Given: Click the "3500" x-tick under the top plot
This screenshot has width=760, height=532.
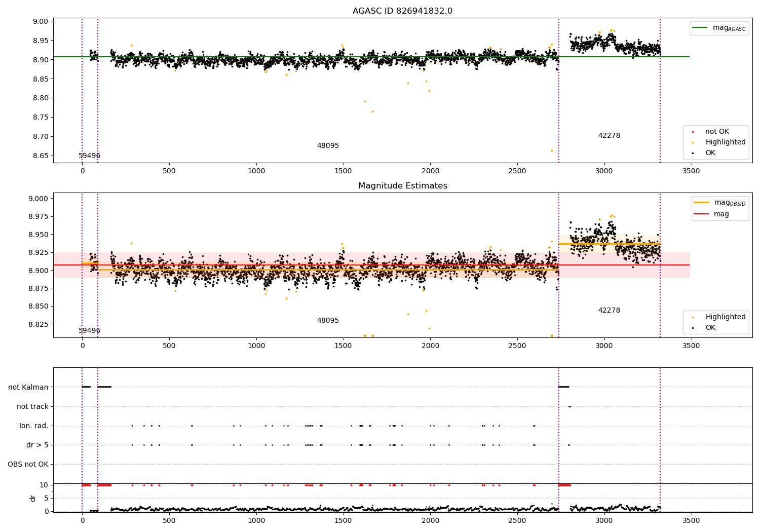Looking at the screenshot, I should point(691,171).
